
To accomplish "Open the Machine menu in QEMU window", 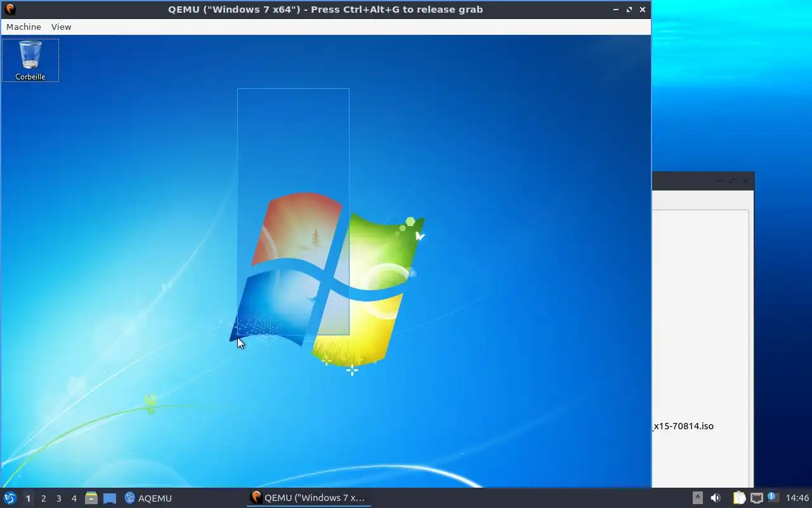I will (x=23, y=27).
